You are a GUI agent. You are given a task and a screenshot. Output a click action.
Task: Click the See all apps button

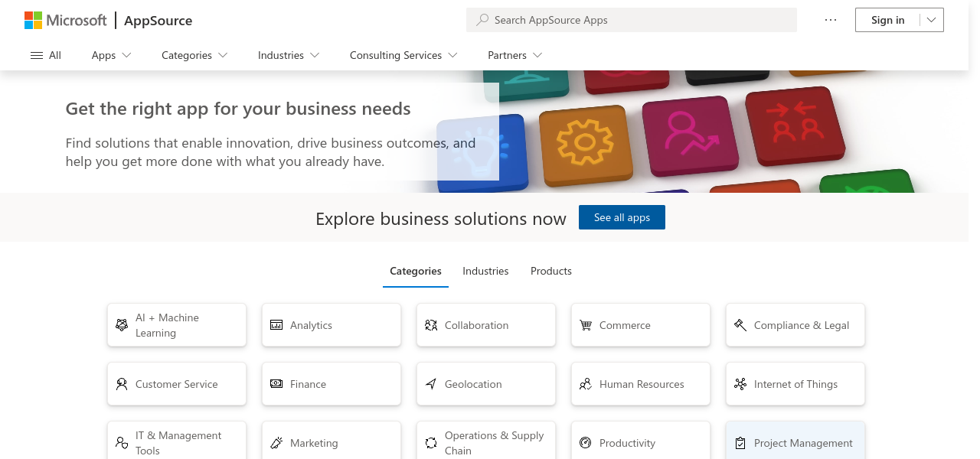(x=622, y=217)
